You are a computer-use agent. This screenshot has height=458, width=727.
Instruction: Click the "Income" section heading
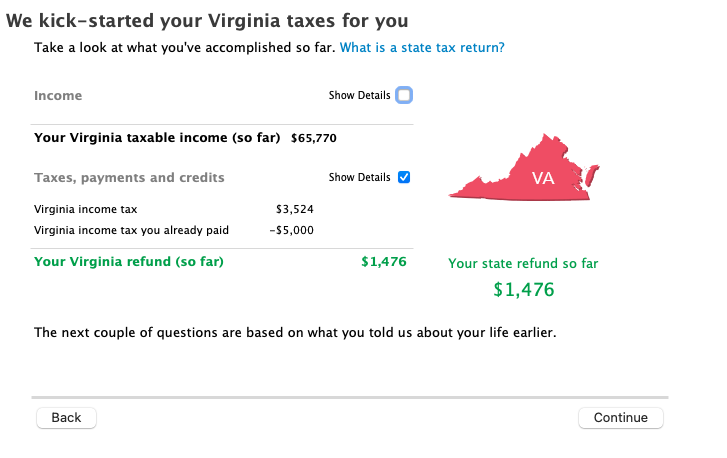tap(58, 96)
